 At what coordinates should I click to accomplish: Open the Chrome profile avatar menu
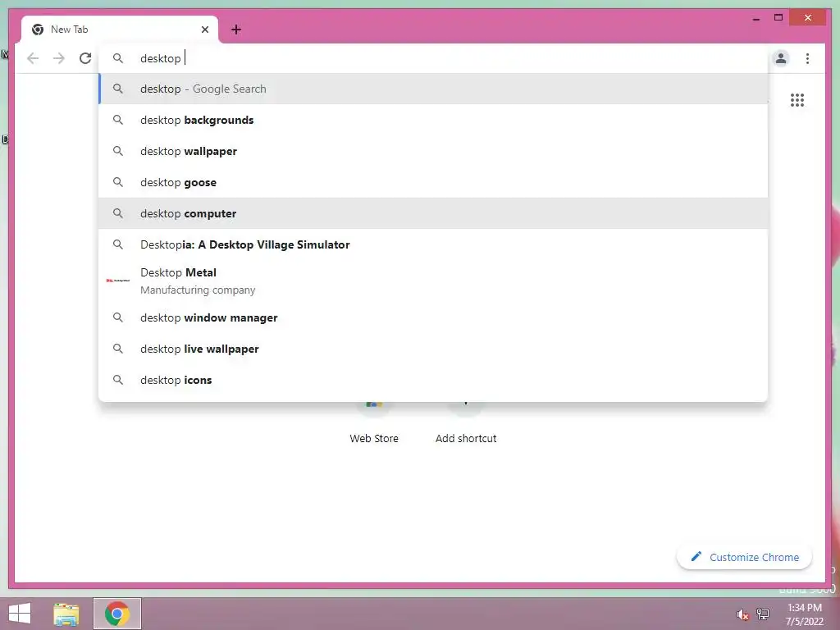781,58
